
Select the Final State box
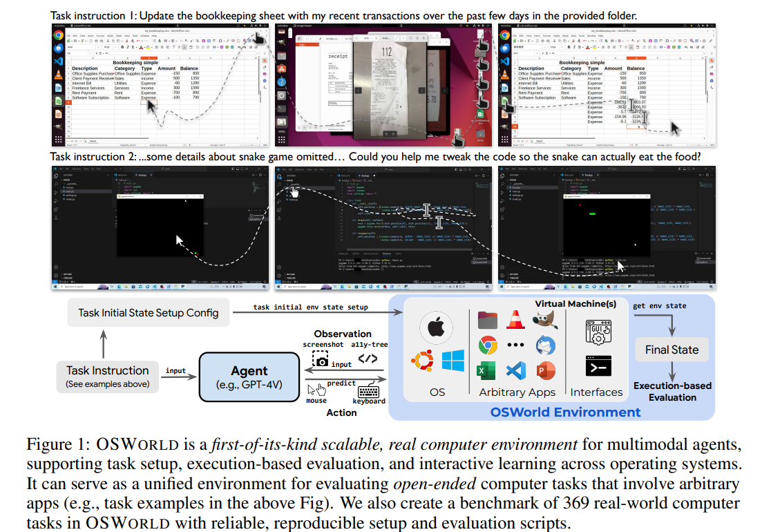point(671,350)
